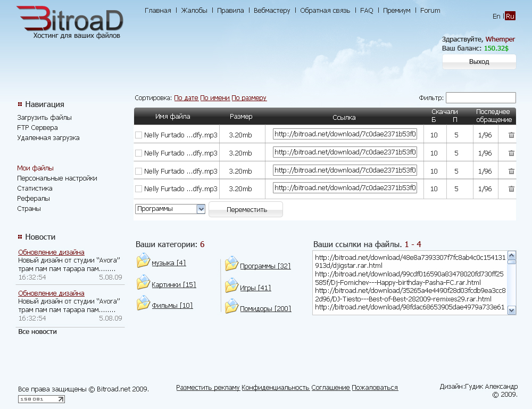This screenshot has width=532, height=409.
Task: Open Правила in top menu
Action: coord(230,11)
